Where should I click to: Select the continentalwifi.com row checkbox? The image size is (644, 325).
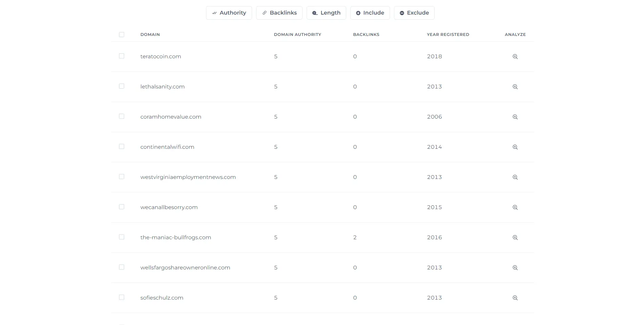click(122, 147)
